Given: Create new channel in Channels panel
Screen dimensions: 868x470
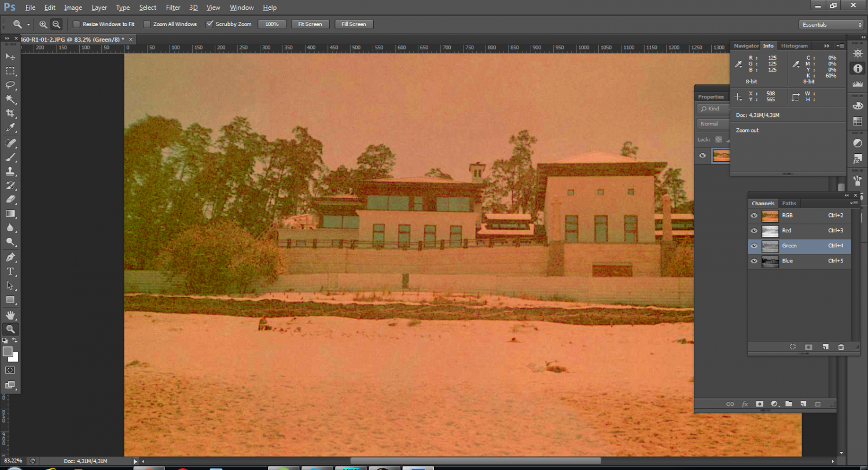Looking at the screenshot, I should click(825, 347).
